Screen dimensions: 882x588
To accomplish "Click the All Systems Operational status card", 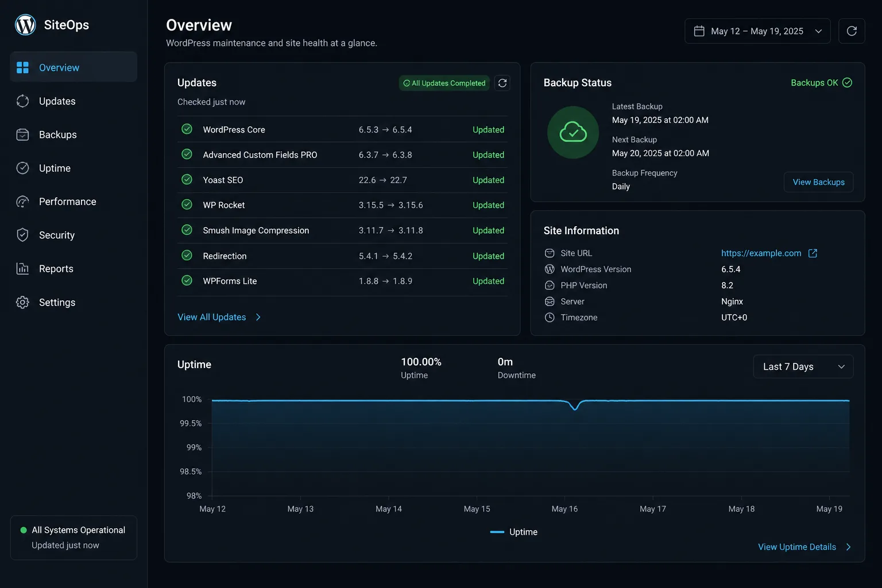I will (73, 537).
